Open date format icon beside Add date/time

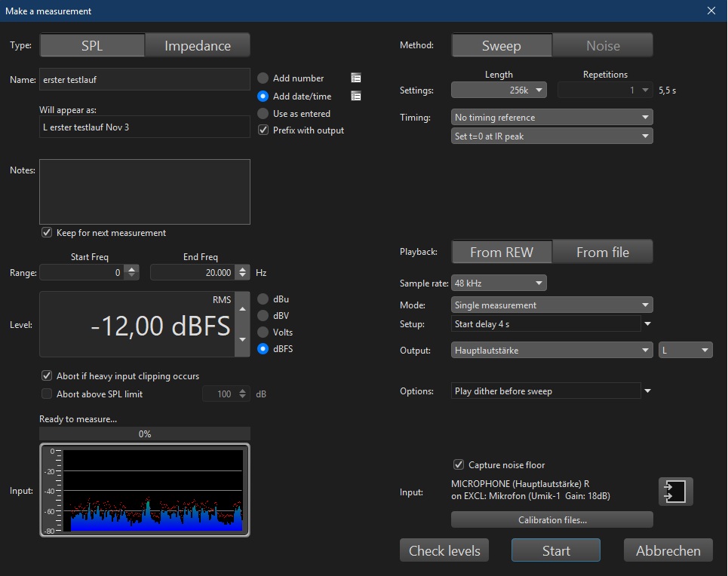356,96
